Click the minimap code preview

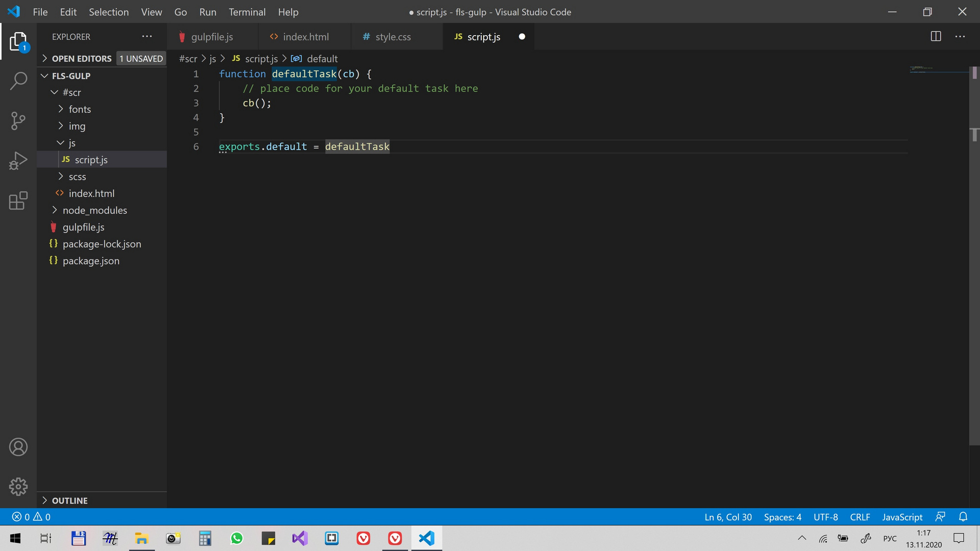pos(938,69)
